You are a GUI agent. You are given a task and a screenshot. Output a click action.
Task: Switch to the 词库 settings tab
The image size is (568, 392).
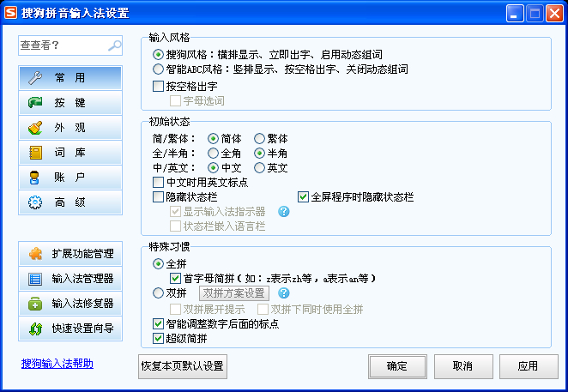70,153
